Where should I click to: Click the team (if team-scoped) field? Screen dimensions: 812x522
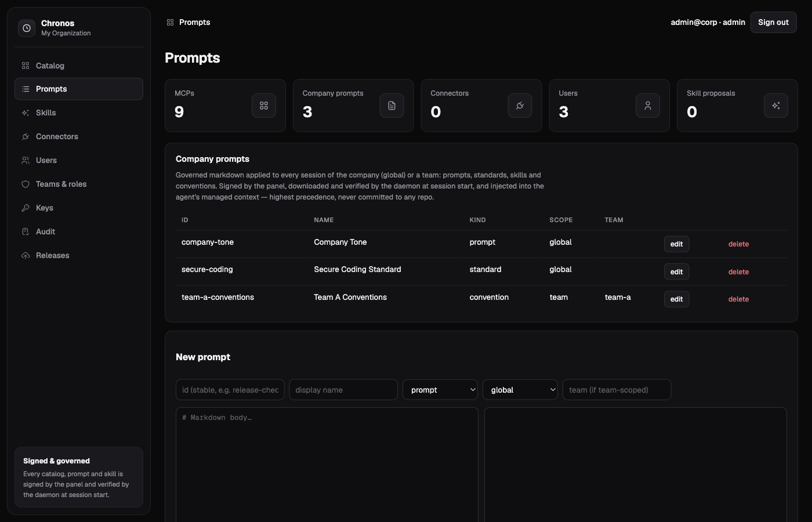617,390
